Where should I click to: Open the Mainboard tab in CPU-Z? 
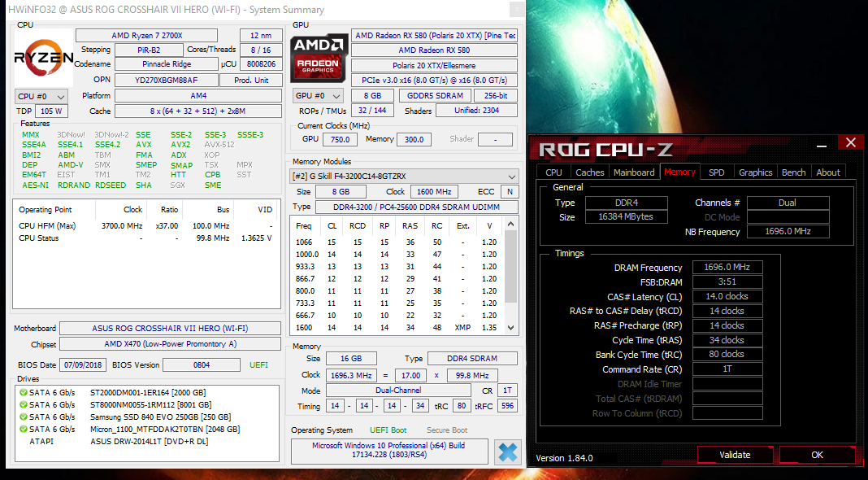tap(634, 172)
